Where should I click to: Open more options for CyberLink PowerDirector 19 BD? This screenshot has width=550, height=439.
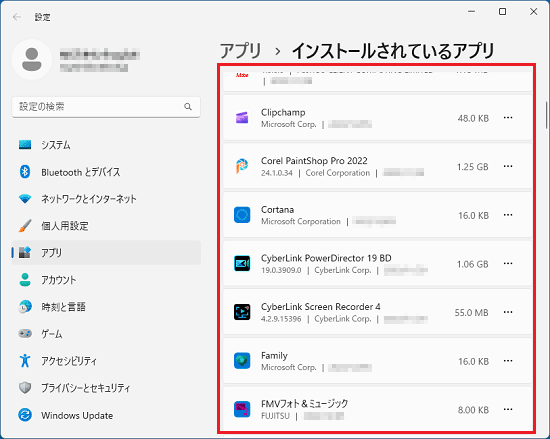pos(508,263)
